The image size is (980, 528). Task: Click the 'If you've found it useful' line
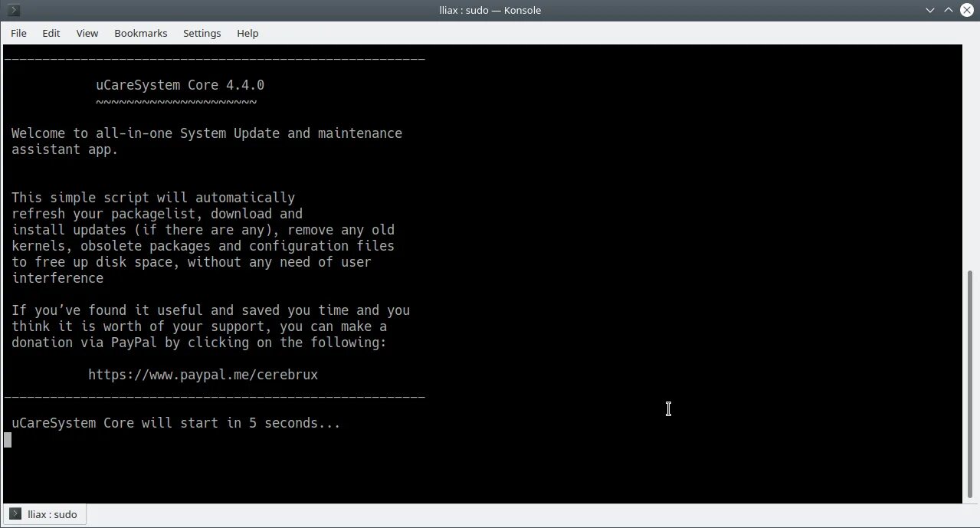tap(211, 310)
